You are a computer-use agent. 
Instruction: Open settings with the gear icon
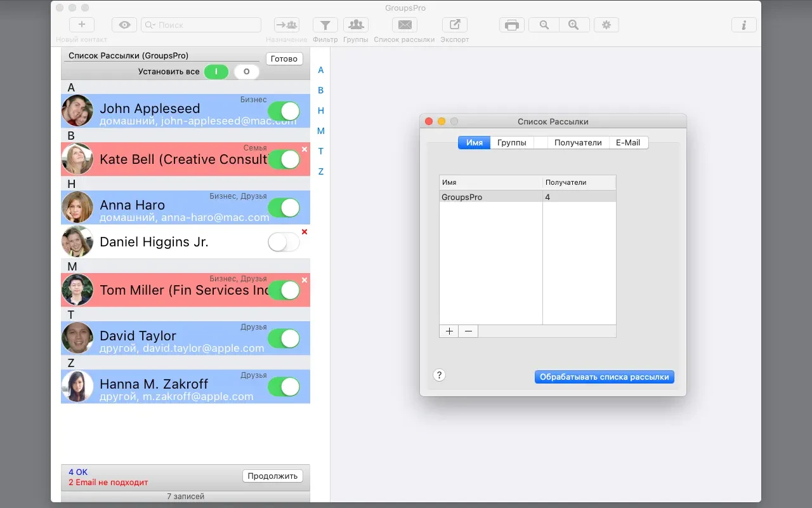click(606, 25)
